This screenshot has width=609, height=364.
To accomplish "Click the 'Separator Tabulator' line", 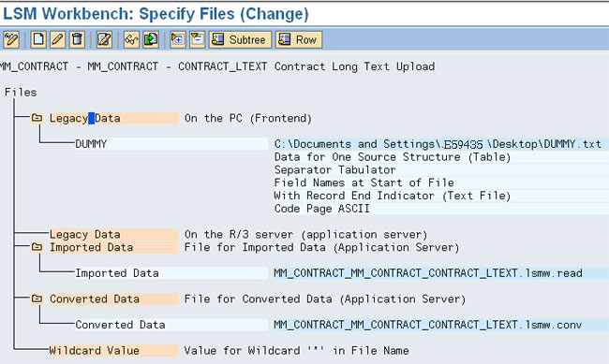I will click(334, 169).
